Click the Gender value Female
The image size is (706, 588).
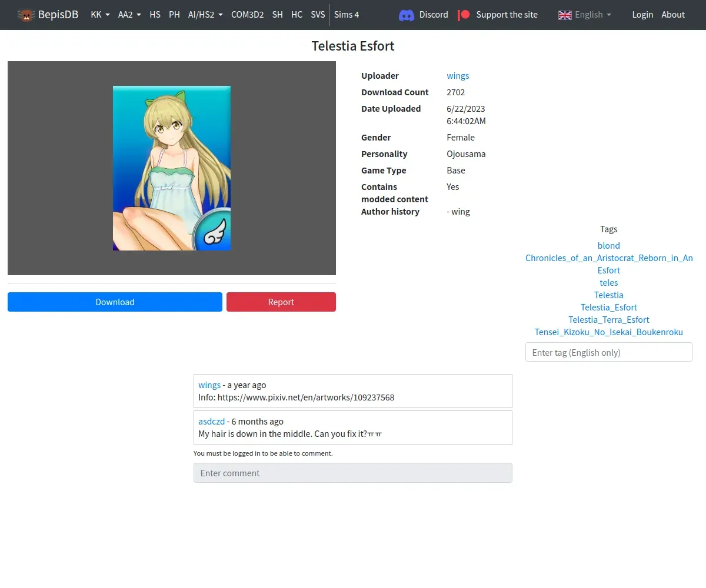click(461, 138)
